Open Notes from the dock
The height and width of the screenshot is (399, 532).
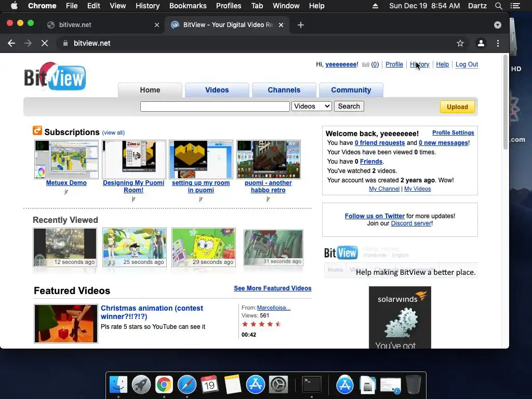232,385
